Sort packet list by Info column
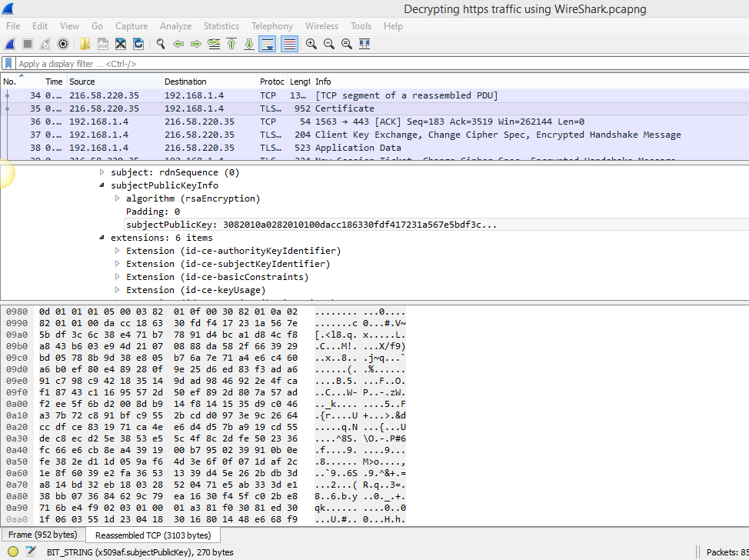The width and height of the screenshot is (749, 560). point(531,82)
